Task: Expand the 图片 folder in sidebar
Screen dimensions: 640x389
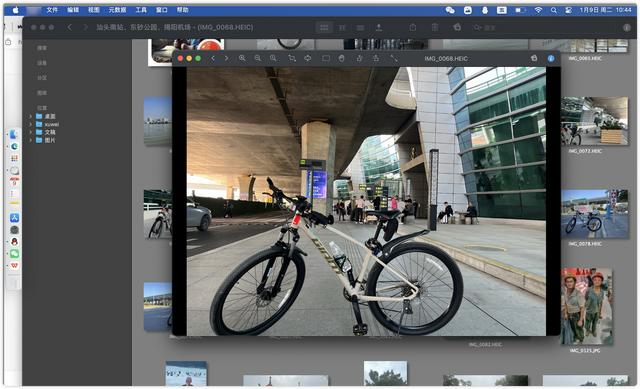Action: pos(31,140)
